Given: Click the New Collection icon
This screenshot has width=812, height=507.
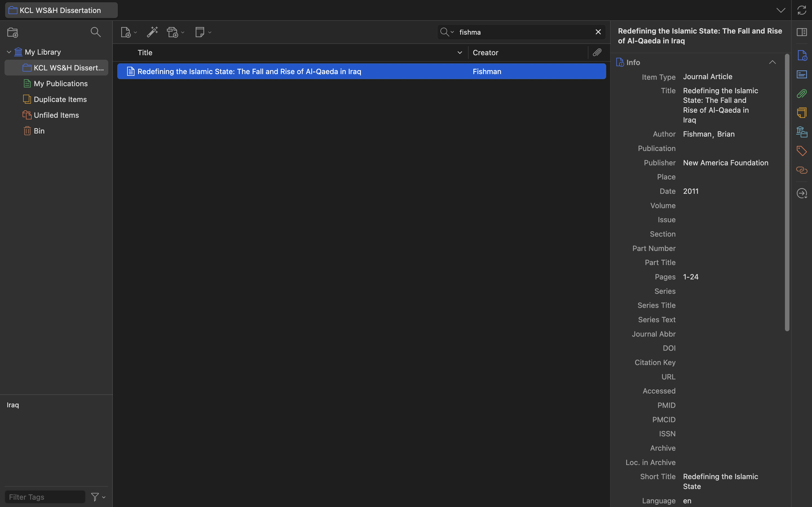Looking at the screenshot, I should click(12, 32).
